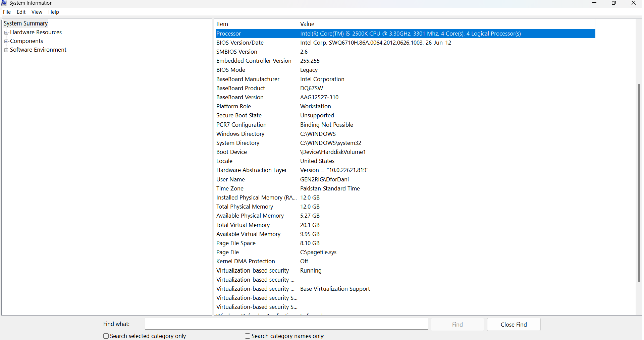Click the Value column header
Screen dimensions: 644x340
pos(446,24)
